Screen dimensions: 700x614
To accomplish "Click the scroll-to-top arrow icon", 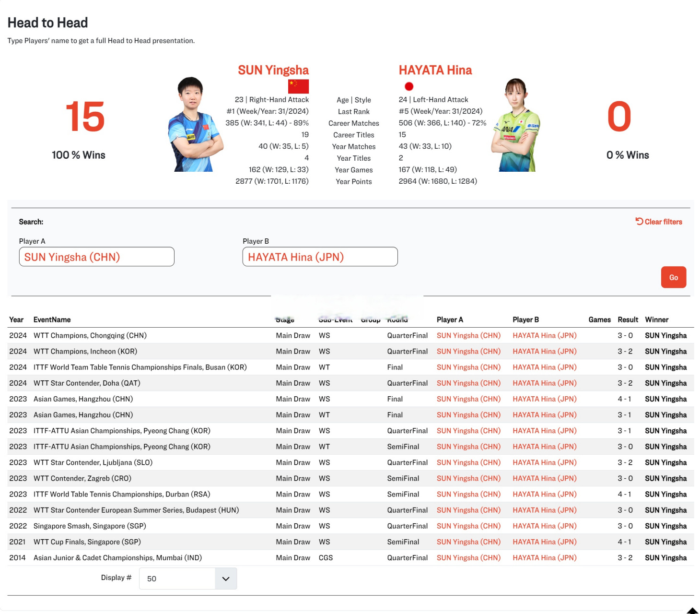I will pyautogui.click(x=692, y=610).
